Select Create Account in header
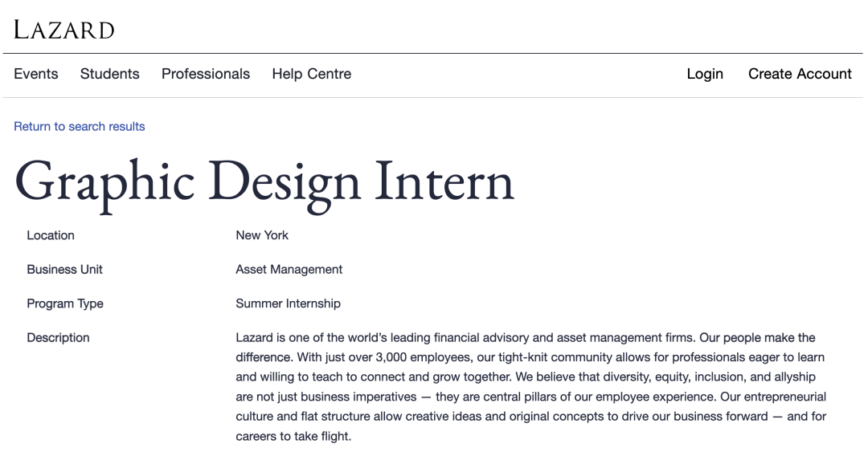This screenshot has width=868, height=452. tap(800, 74)
